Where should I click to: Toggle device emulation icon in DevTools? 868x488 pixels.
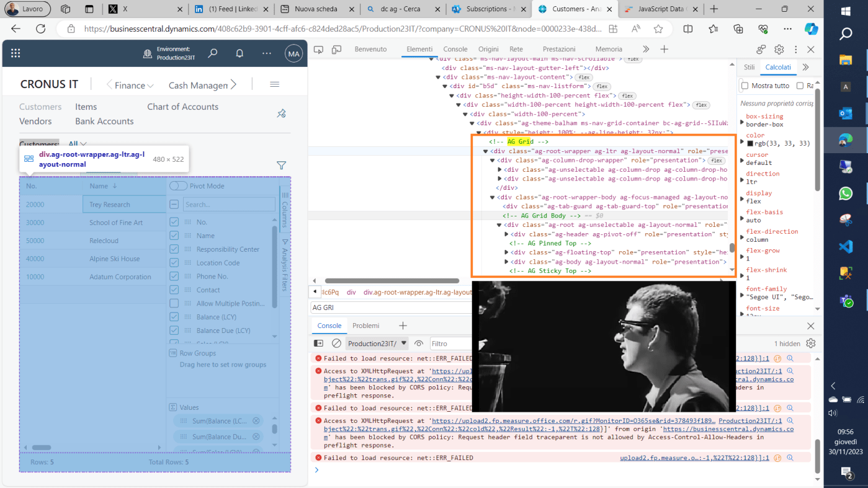[x=336, y=50]
